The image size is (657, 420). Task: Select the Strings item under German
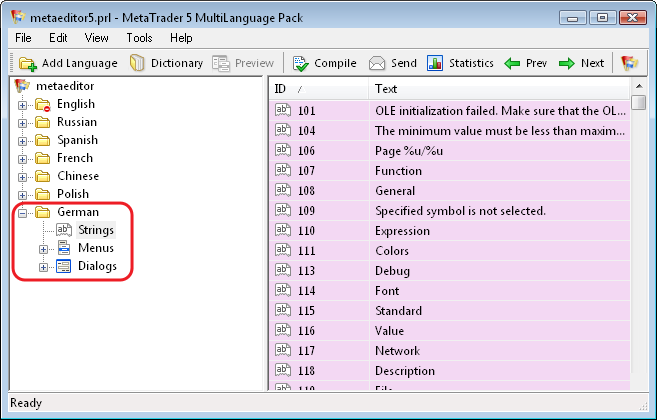pyautogui.click(x=96, y=230)
